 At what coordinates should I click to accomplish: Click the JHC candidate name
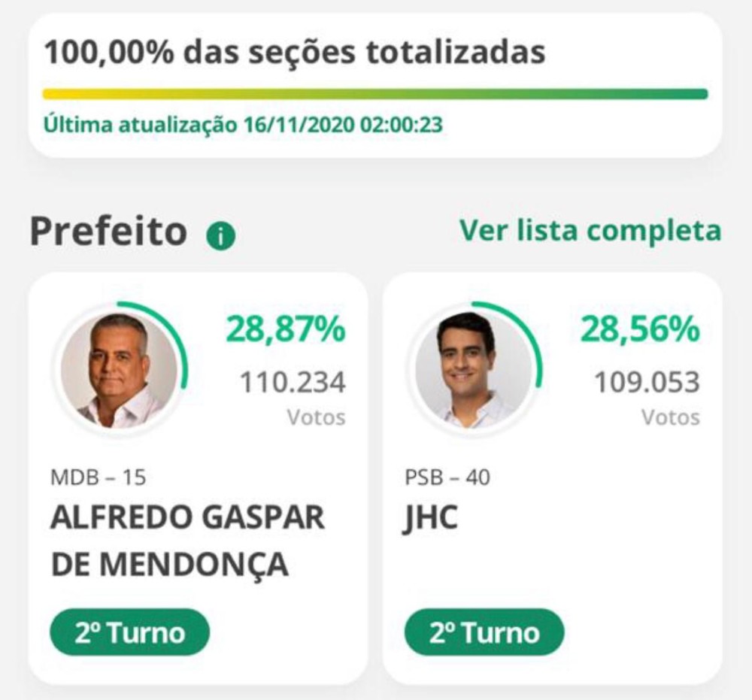click(x=430, y=519)
